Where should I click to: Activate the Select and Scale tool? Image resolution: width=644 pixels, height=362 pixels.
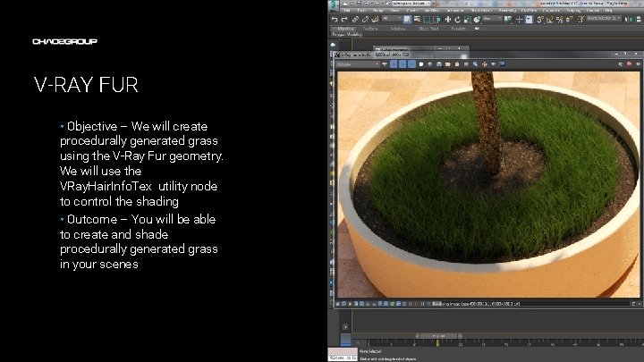click(468, 20)
